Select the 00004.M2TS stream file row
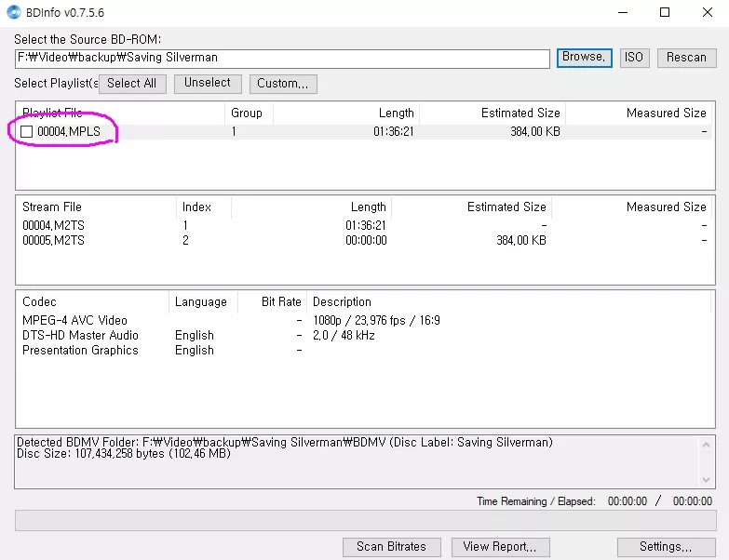Image resolution: width=729 pixels, height=560 pixels. point(365,226)
